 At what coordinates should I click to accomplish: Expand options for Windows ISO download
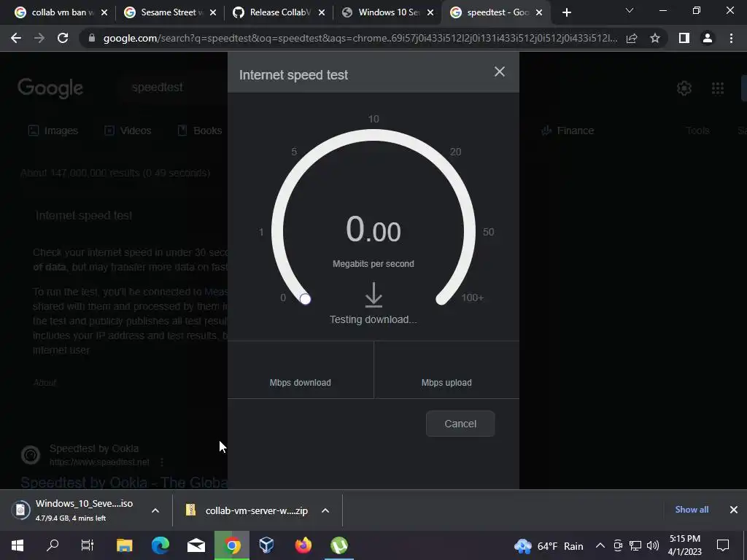point(155,510)
